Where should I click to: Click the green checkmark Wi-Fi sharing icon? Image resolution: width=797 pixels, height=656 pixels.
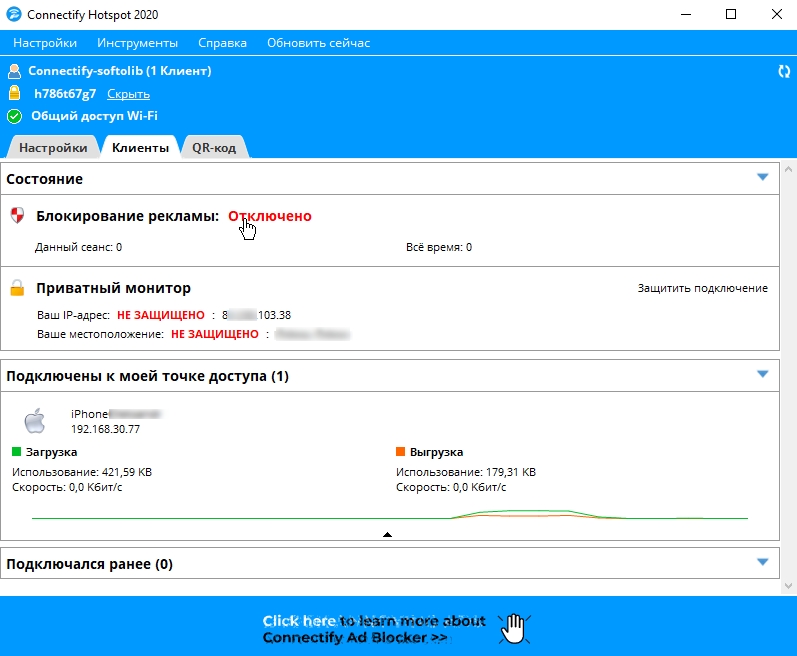coord(15,116)
